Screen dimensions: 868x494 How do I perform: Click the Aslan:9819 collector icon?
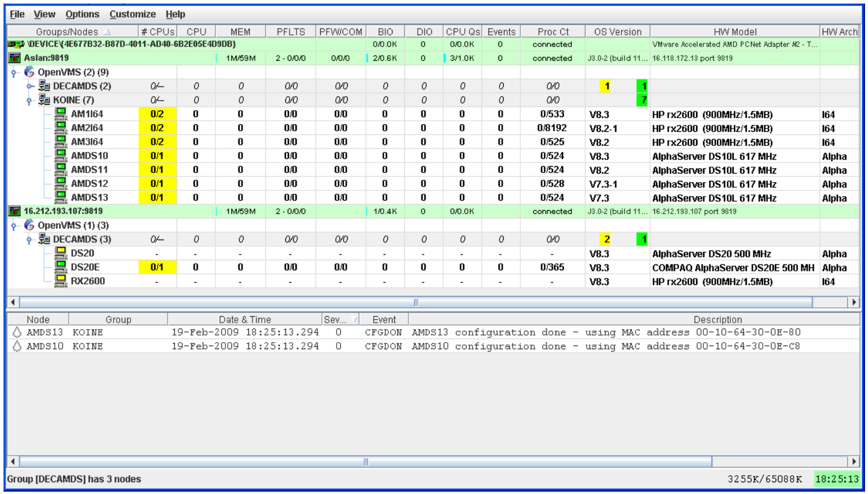14,58
